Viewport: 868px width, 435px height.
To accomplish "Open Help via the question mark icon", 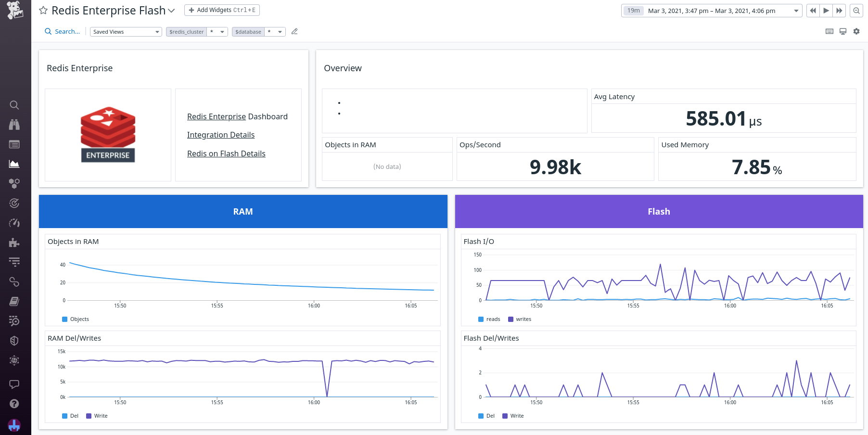I will [x=14, y=403].
